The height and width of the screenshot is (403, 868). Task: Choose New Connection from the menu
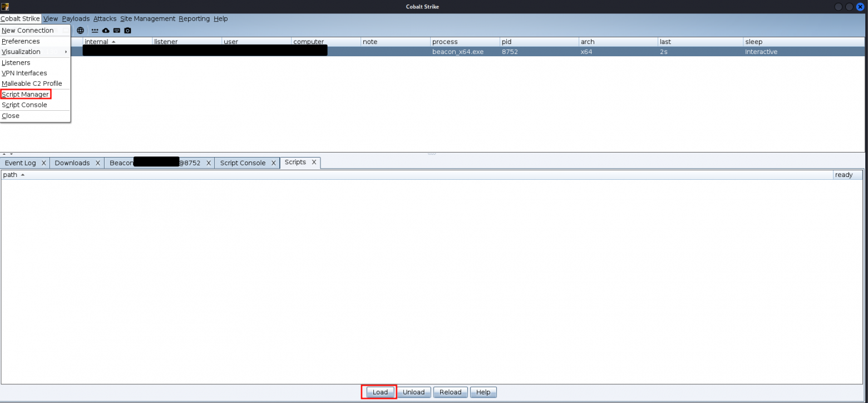pos(35,30)
